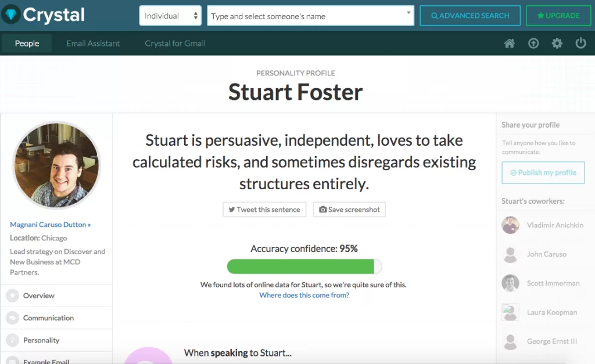This screenshot has height=364, width=595.
Task: Click the Advanced Search button
Action: click(x=470, y=16)
